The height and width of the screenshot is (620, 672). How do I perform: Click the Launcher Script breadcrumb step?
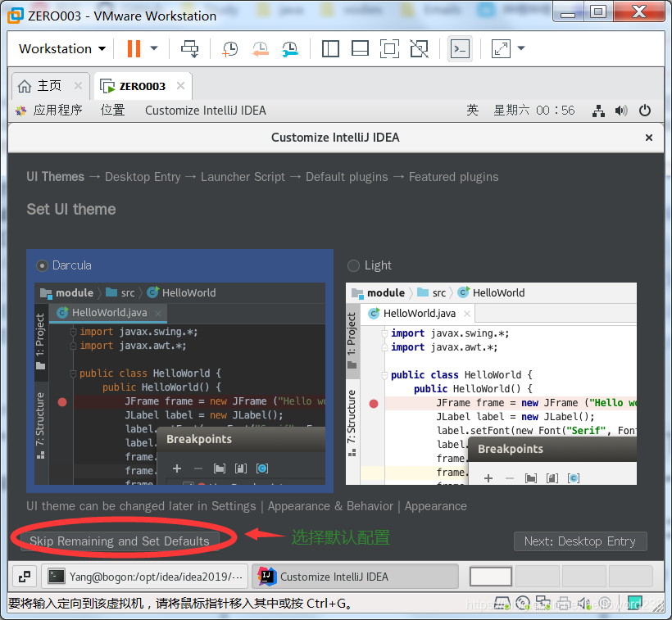pyautogui.click(x=243, y=177)
